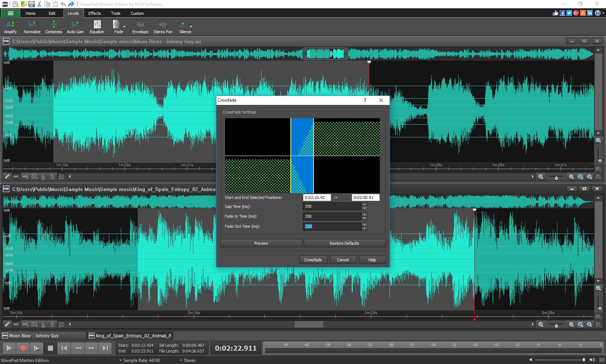This screenshot has height=364, width=606.
Task: Expand the Silence dropdown arrow
Action: (192, 27)
